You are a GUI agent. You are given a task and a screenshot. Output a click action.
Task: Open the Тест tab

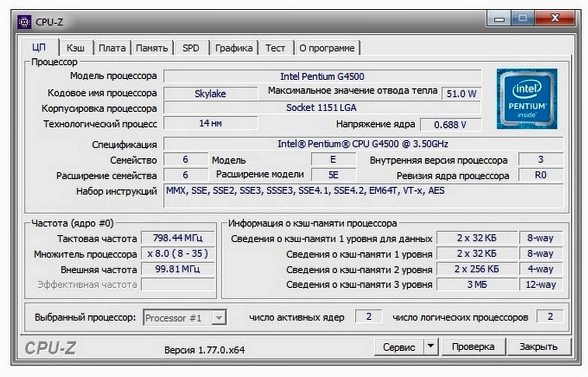click(x=275, y=48)
